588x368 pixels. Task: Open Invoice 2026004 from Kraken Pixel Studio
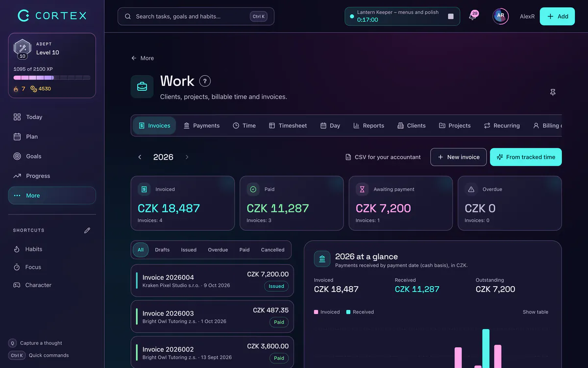click(x=212, y=281)
